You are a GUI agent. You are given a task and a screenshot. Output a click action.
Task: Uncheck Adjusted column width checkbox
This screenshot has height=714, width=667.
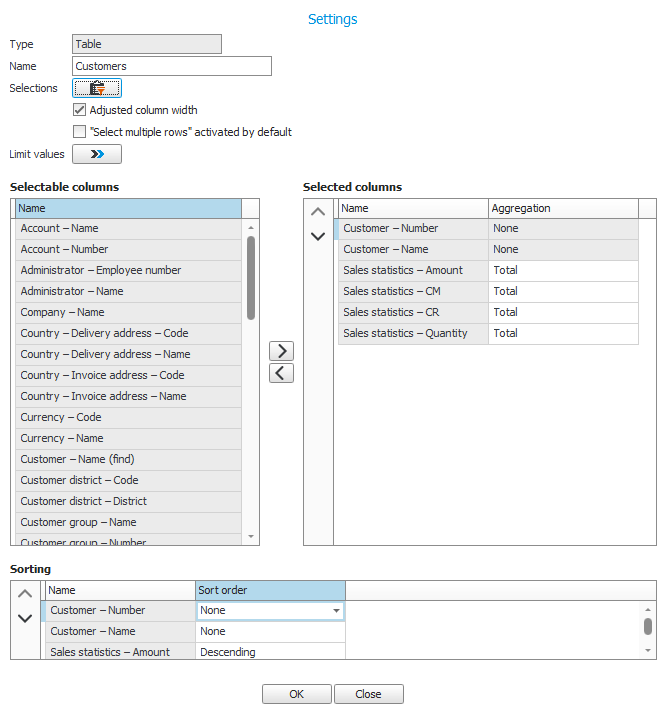point(80,110)
